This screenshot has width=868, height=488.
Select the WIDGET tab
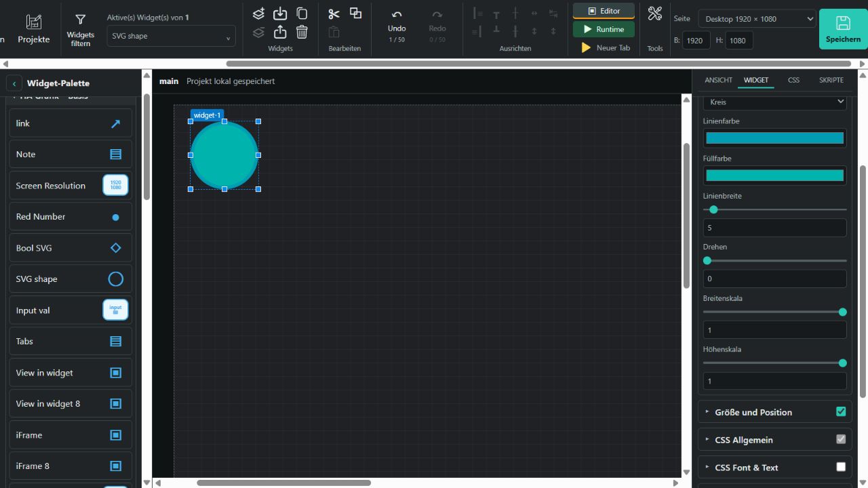(x=756, y=80)
